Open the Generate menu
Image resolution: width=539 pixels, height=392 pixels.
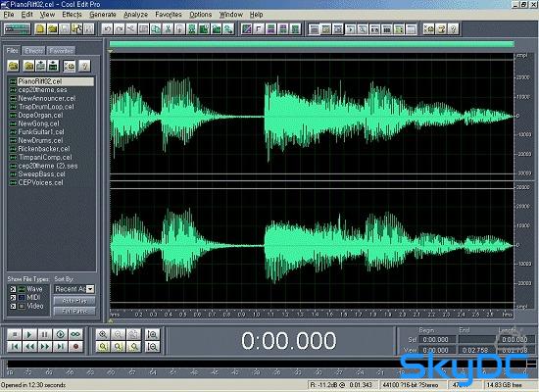pos(103,15)
